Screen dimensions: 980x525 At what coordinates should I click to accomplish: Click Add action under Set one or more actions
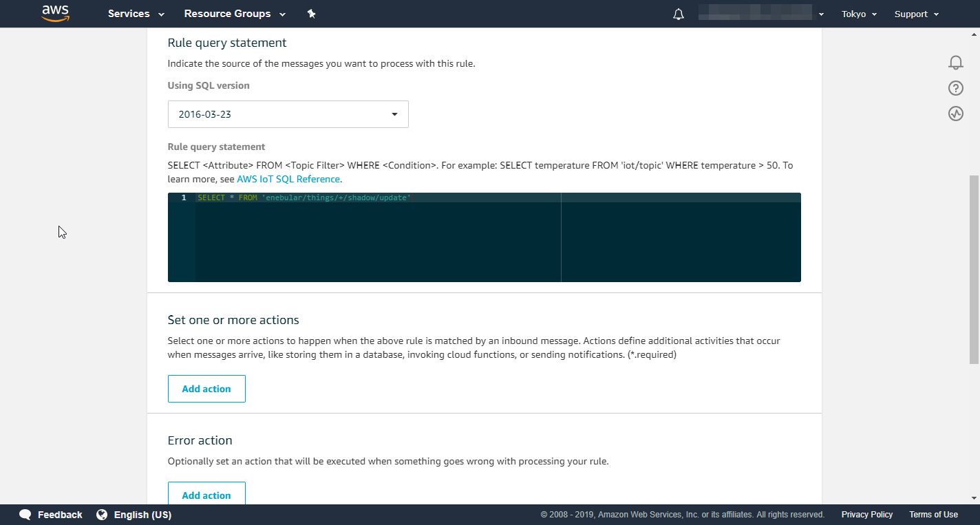[x=206, y=389]
